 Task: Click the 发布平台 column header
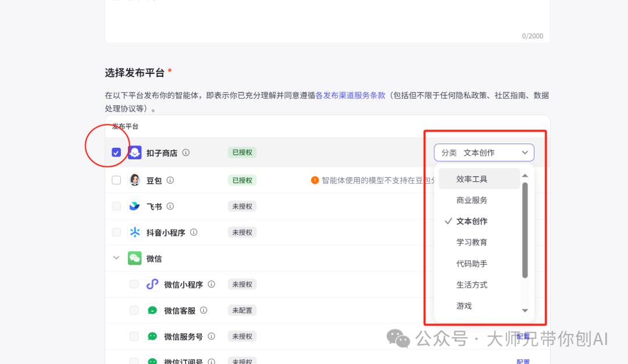pos(126,127)
